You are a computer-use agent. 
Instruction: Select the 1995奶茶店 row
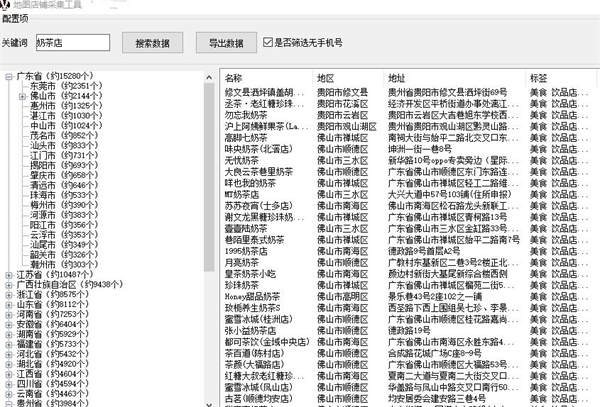pos(408,251)
